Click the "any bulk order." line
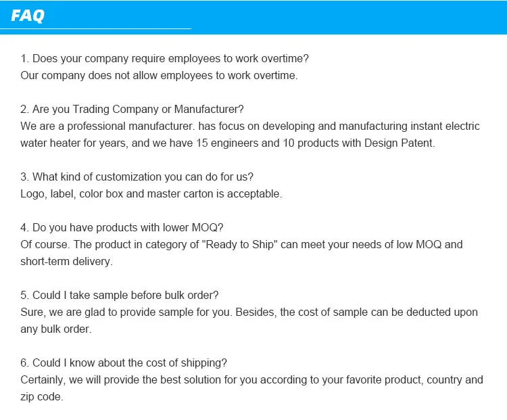507x420 pixels. point(55,329)
